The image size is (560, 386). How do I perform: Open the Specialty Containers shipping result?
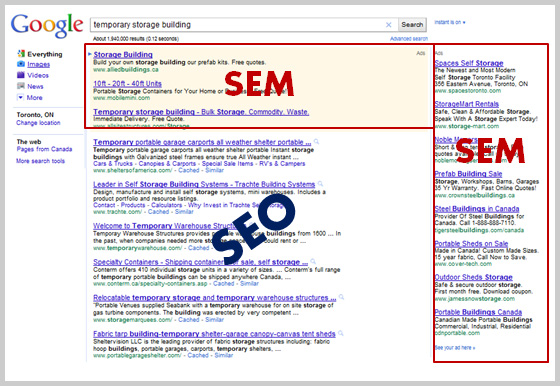click(200, 262)
